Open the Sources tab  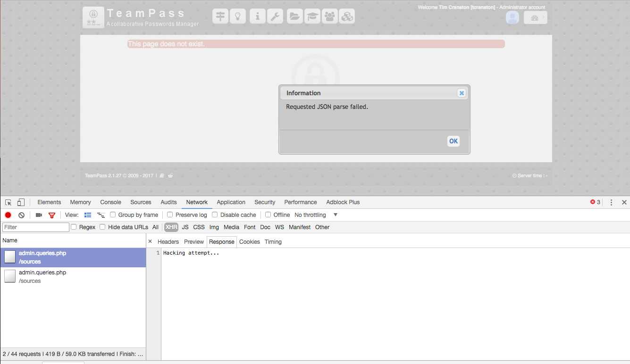[x=141, y=202]
